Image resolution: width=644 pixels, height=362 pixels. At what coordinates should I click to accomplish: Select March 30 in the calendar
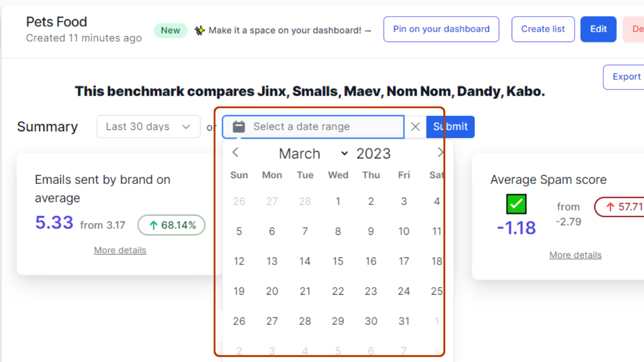click(x=371, y=321)
